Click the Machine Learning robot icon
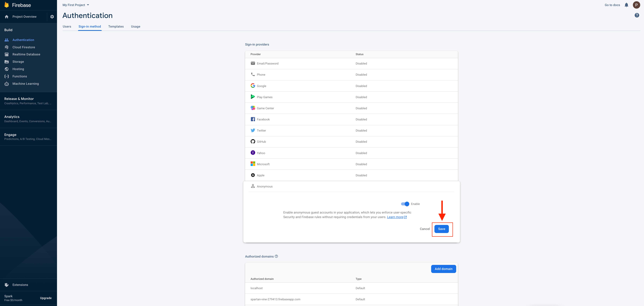The width and height of the screenshot is (644, 306). pyautogui.click(x=7, y=84)
